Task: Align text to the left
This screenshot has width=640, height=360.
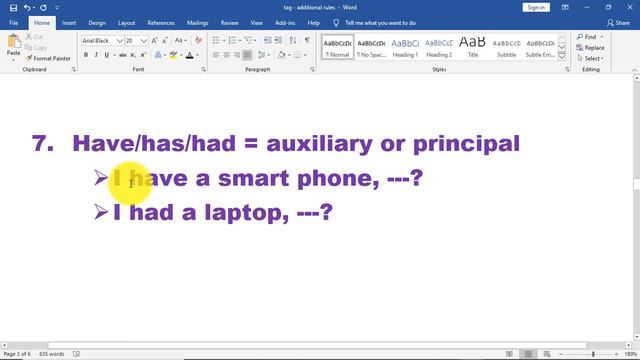Action: tap(216, 55)
